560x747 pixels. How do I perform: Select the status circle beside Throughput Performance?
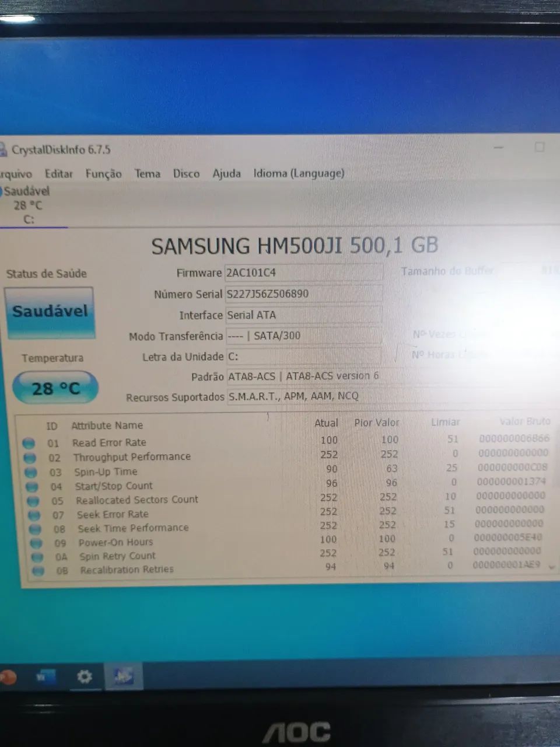30,458
